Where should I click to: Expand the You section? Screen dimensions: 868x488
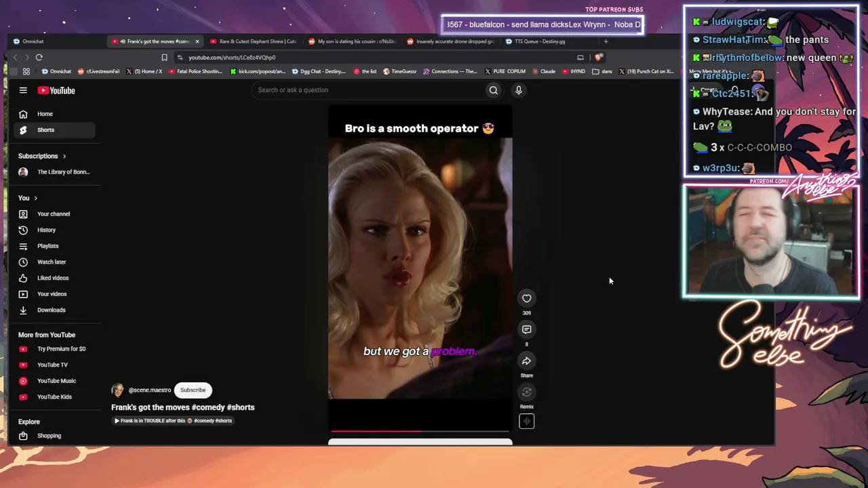(28, 198)
